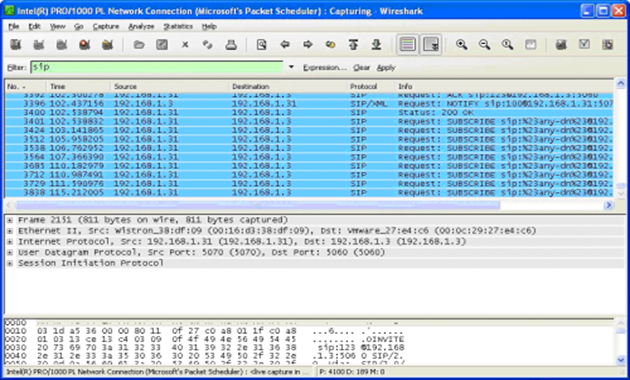Viewport: 630px width, 380px height.
Task: Sort packets by Protocol column header
Action: (370, 86)
